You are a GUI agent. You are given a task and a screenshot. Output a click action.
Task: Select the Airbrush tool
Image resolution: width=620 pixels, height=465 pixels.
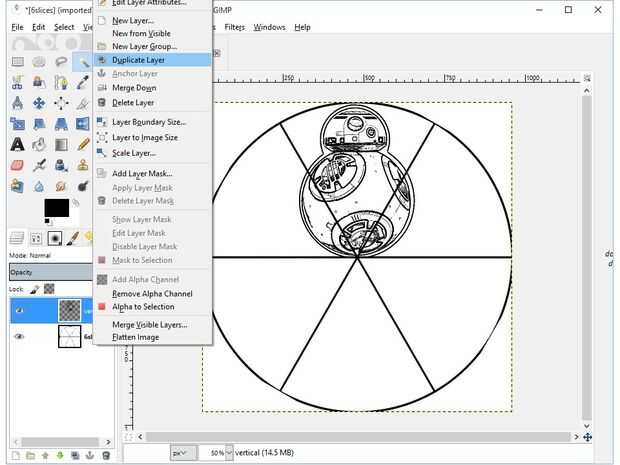[x=39, y=165]
